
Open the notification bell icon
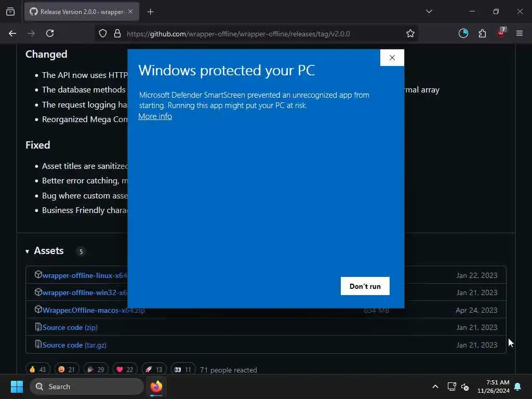(x=518, y=387)
